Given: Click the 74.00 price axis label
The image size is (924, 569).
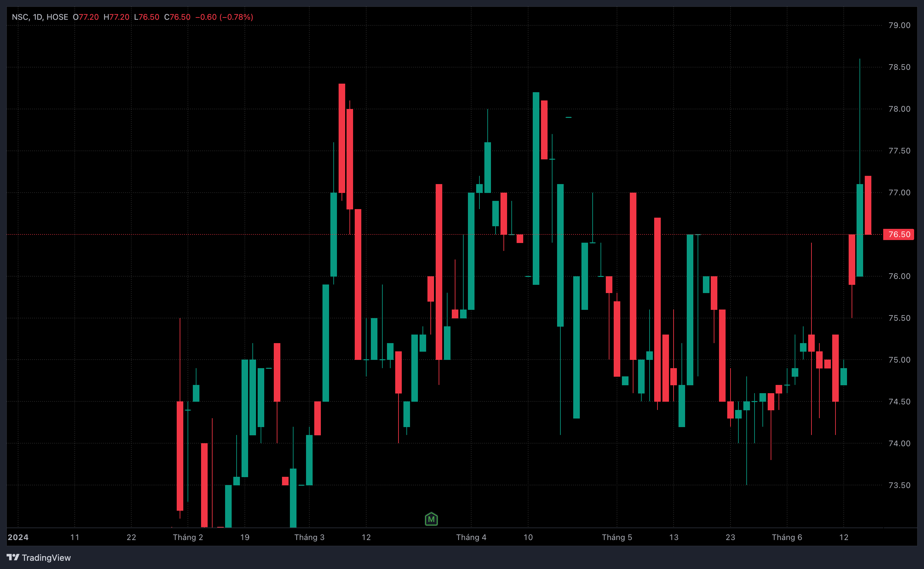Looking at the screenshot, I should pos(899,443).
